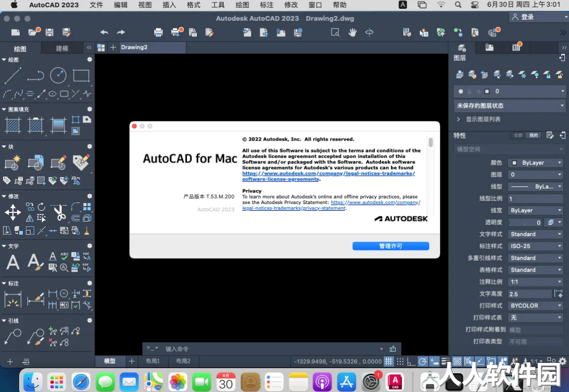The height and width of the screenshot is (392, 569).
Task: Switch to the 布局1 tab
Action: tap(153, 361)
